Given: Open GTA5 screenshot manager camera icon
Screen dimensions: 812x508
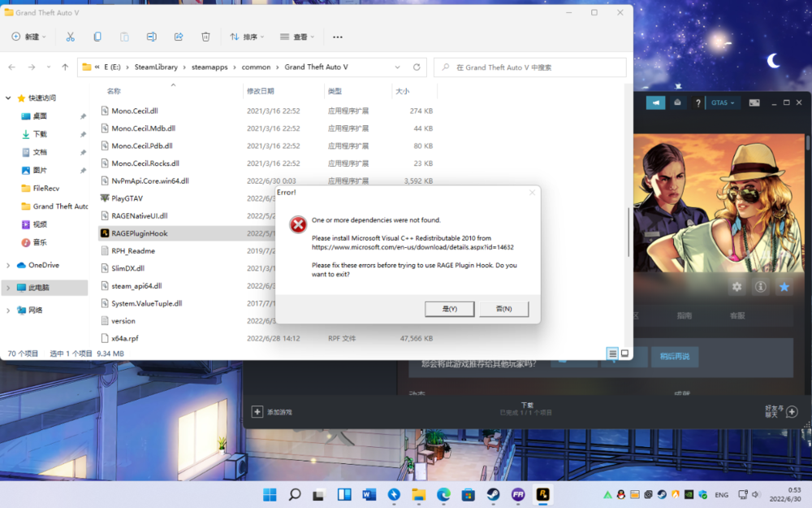Looking at the screenshot, I should 754,103.
